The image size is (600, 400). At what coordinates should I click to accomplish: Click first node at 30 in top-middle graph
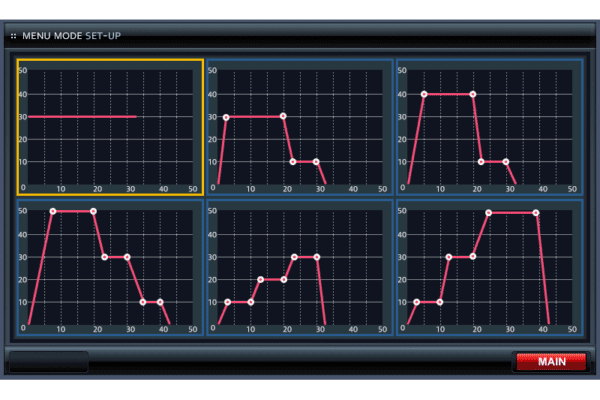click(x=226, y=117)
